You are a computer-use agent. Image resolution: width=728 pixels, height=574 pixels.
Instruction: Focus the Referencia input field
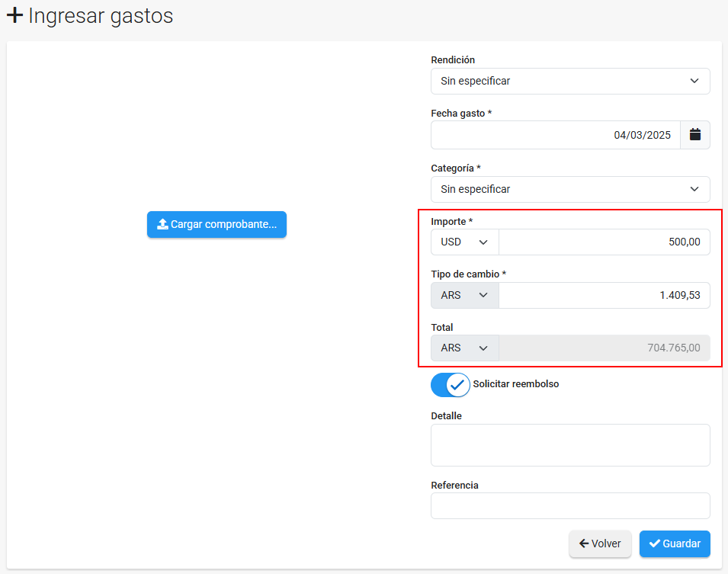tap(570, 505)
